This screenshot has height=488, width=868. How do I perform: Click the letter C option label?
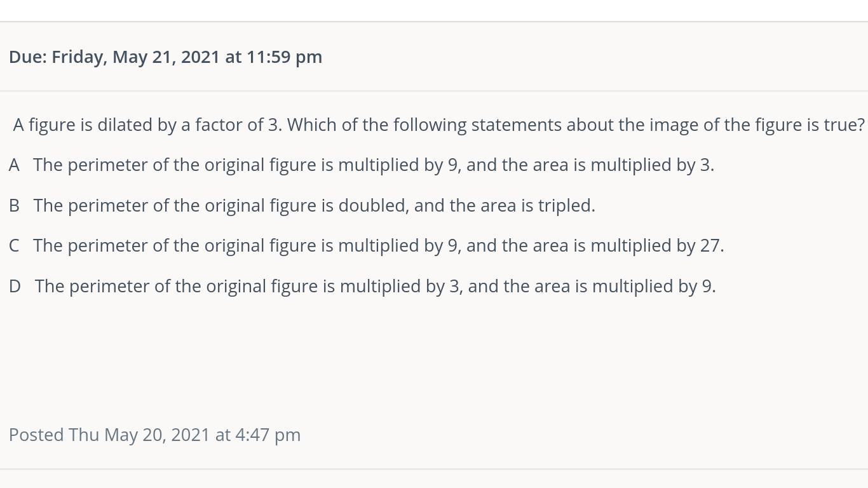(14, 246)
